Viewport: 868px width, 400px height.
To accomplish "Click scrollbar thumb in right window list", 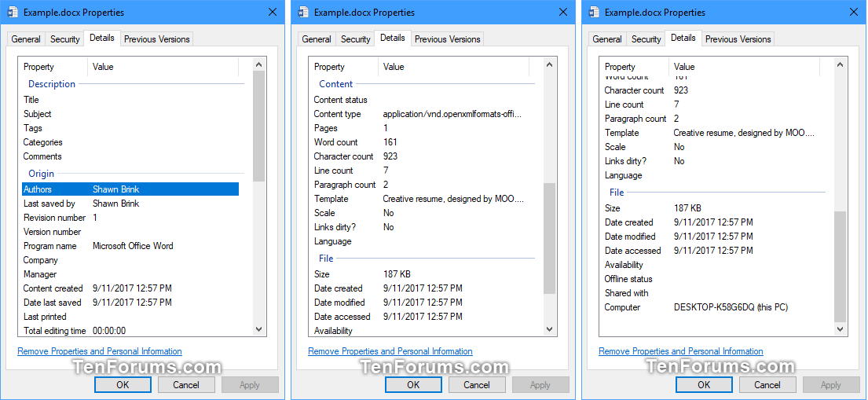I will pos(840,266).
